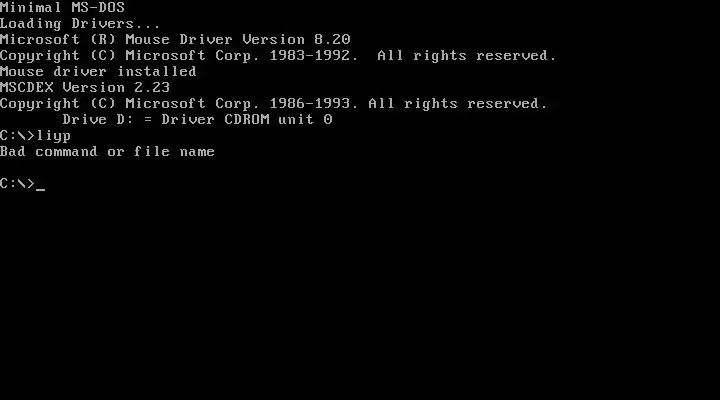This screenshot has height=400, width=720.
Task: Click the C:\> prompt before 'liyp'
Action: coord(17,136)
